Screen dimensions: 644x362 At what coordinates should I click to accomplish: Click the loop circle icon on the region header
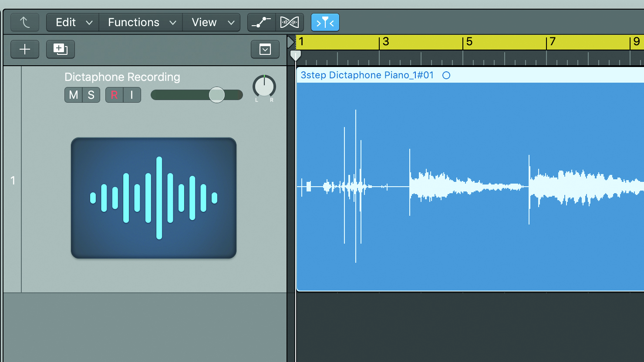click(446, 75)
